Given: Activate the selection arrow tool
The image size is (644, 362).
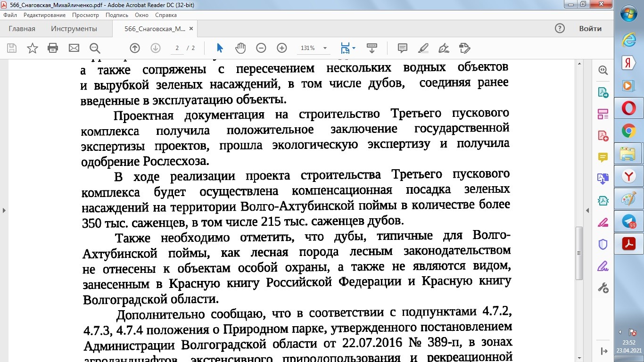Looking at the screenshot, I should click(x=220, y=48).
